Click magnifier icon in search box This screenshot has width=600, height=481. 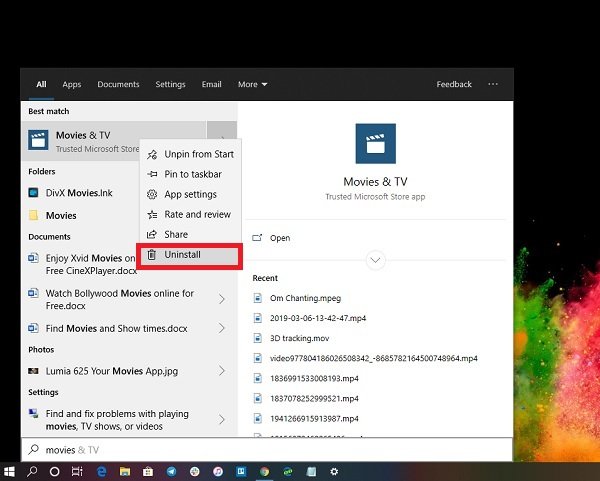coord(34,449)
